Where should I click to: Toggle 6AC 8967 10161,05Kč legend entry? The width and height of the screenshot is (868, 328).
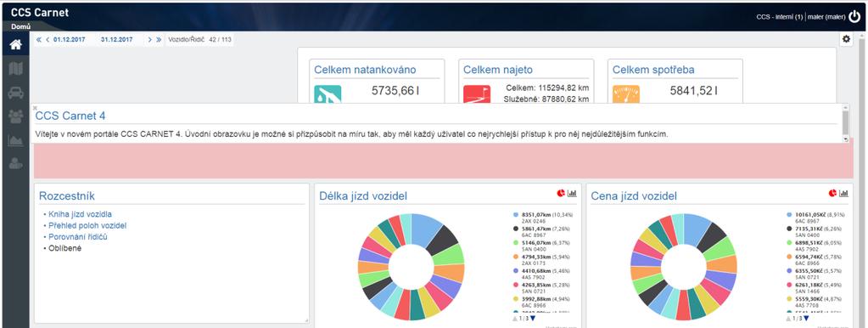pyautogui.click(x=816, y=217)
